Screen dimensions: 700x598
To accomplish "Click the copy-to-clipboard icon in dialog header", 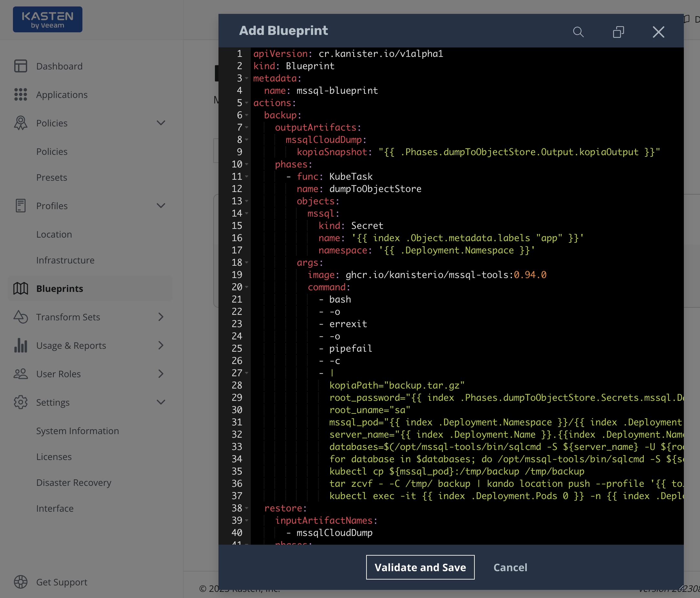I will [618, 32].
